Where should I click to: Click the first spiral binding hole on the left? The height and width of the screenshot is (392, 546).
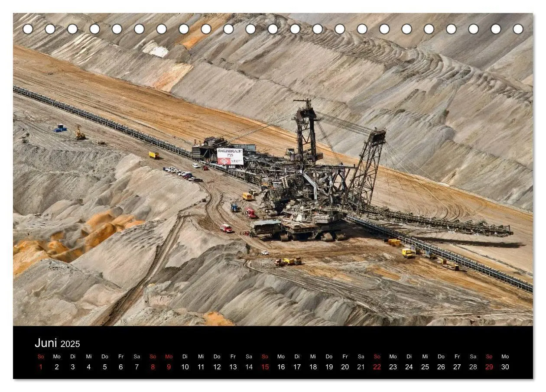(x=28, y=29)
